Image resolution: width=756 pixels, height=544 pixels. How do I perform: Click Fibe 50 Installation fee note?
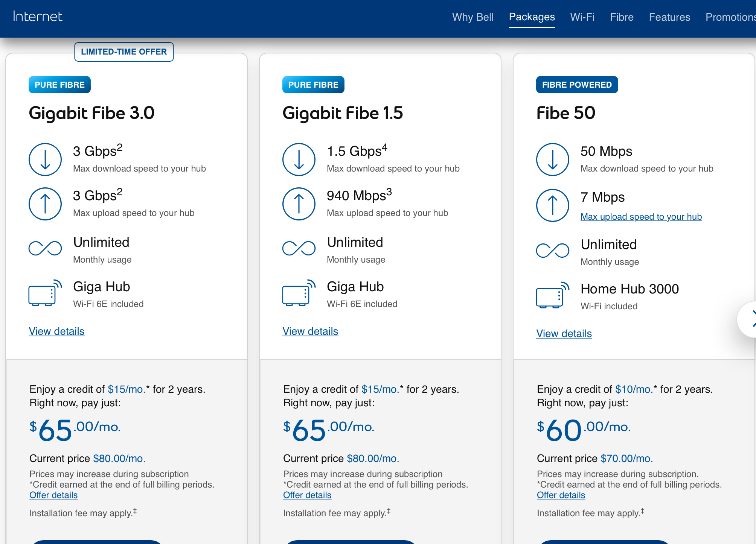coord(590,513)
